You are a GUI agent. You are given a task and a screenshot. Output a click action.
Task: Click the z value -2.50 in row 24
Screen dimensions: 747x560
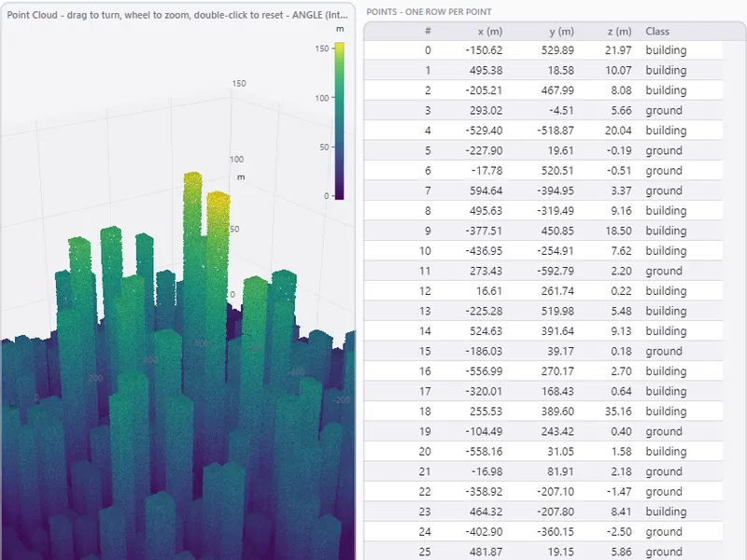coord(619,531)
